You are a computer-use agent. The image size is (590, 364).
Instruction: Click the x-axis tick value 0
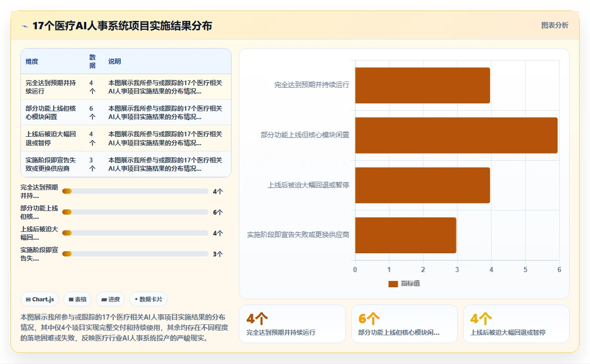[355, 269]
